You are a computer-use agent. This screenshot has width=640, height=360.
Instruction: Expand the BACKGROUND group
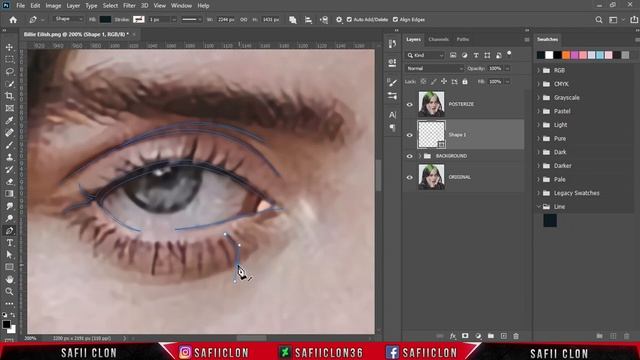point(419,156)
